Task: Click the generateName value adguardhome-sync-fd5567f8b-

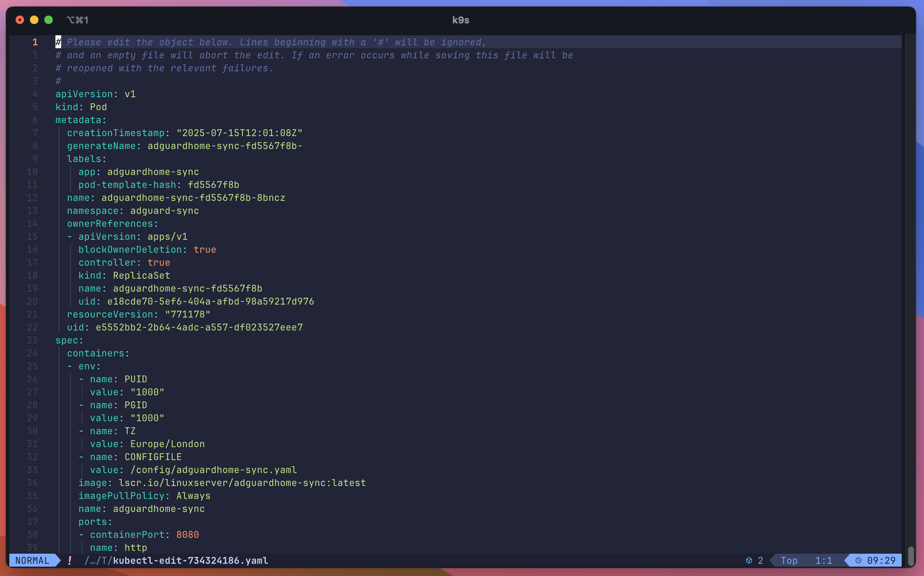Action: 225,146
